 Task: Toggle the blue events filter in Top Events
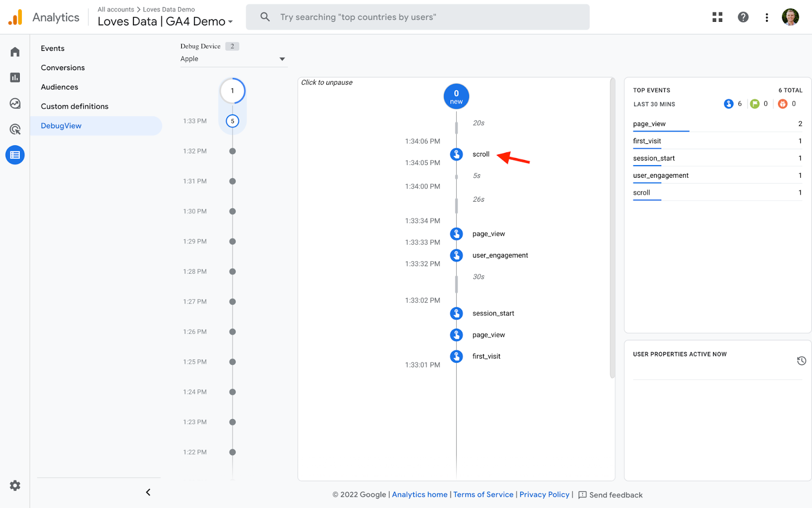(729, 104)
